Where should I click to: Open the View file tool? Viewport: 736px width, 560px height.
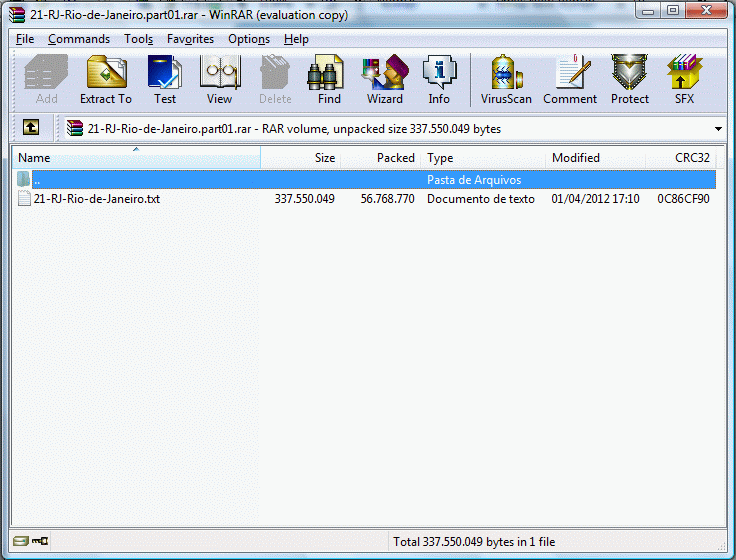[219, 80]
